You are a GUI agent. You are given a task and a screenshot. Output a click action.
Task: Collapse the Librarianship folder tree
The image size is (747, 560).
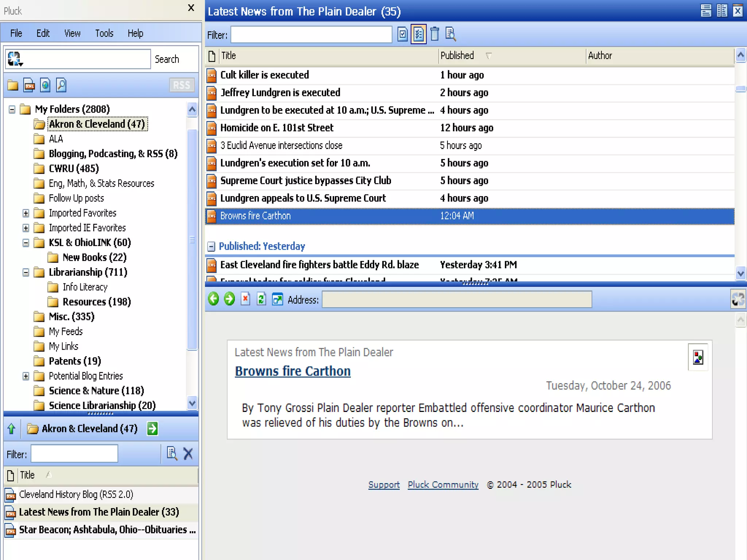[x=26, y=272]
